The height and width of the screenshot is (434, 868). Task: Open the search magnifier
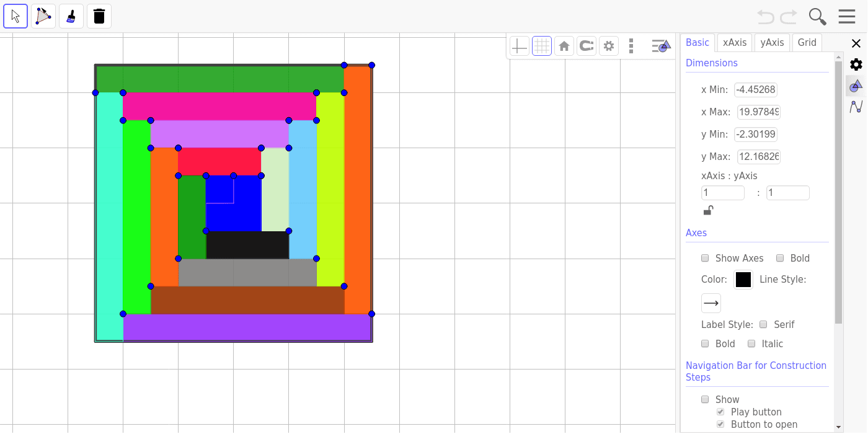coord(818,16)
